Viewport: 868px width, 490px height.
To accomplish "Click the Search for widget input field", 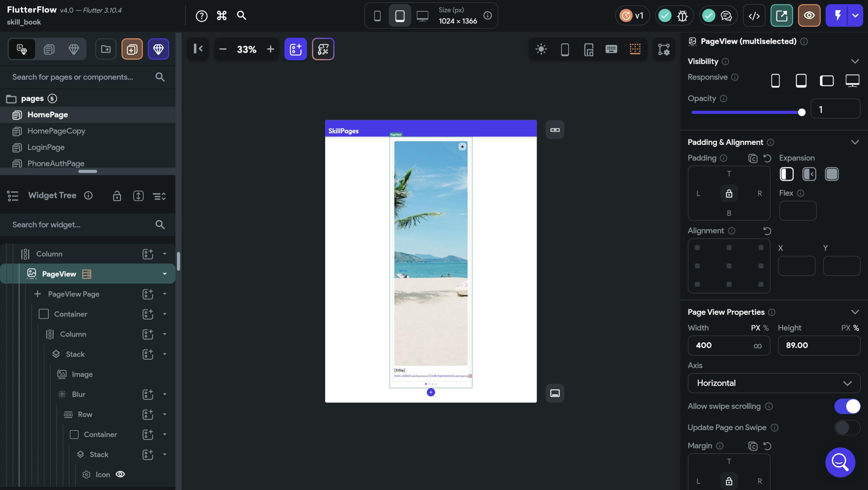I will [x=81, y=225].
